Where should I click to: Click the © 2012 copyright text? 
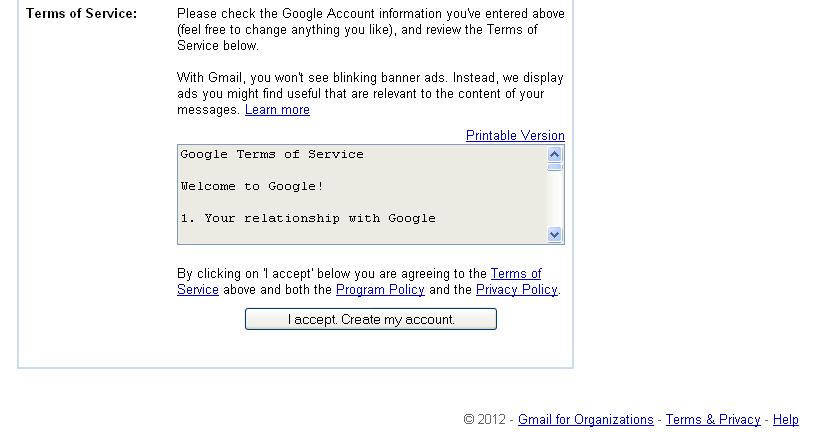pos(485,420)
